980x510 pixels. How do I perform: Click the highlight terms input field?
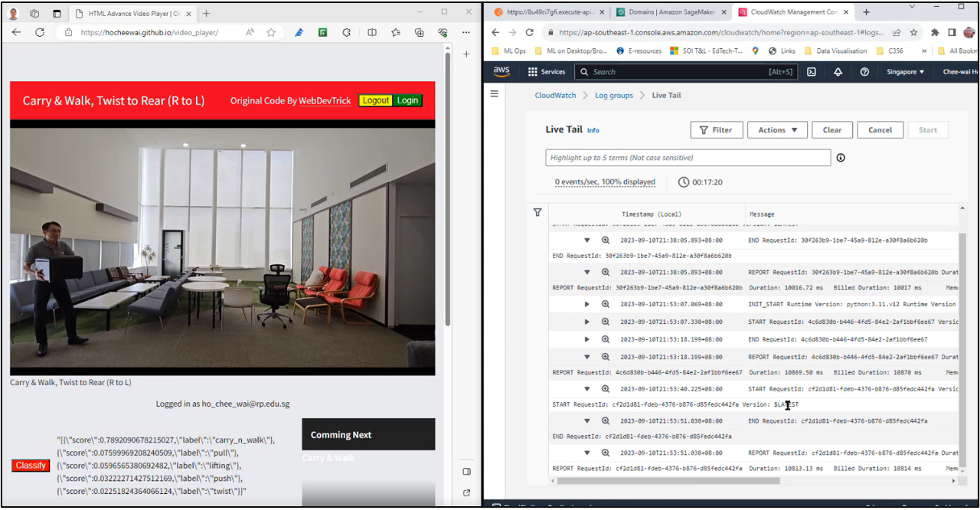point(688,158)
